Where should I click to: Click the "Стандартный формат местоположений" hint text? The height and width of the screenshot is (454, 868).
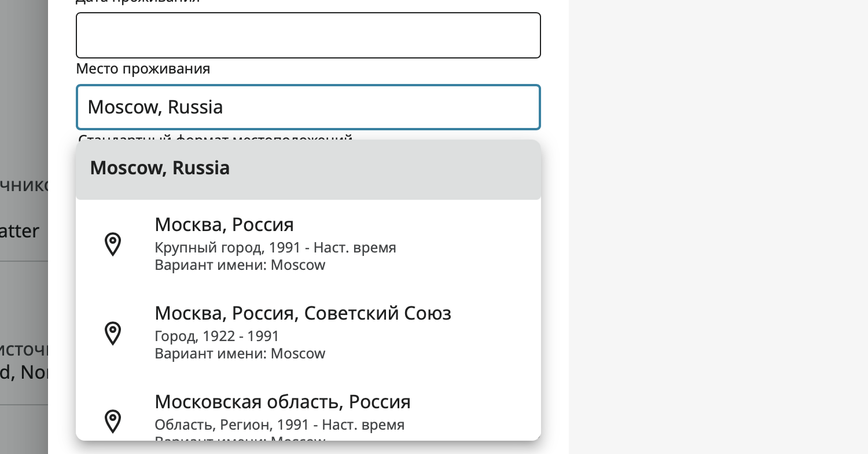tap(215, 138)
